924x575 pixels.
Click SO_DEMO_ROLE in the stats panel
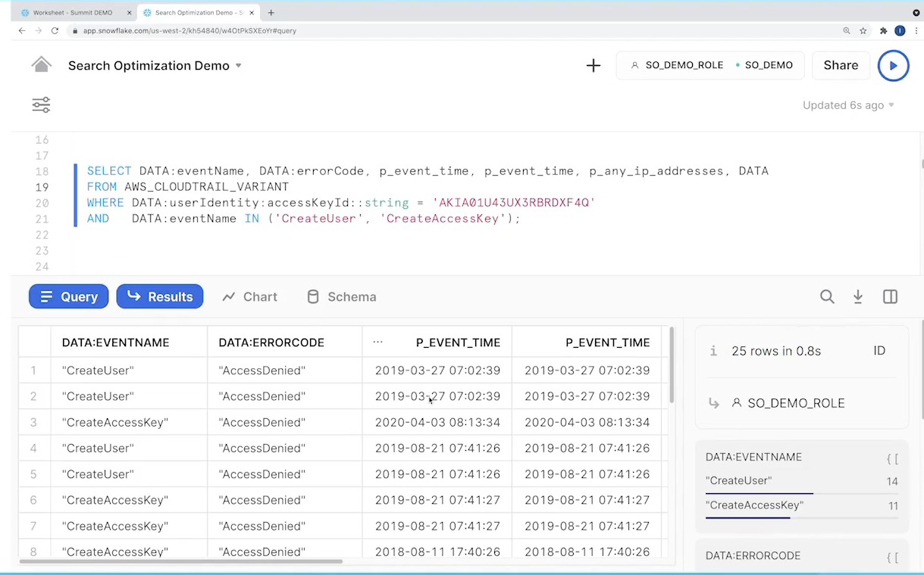[796, 403]
